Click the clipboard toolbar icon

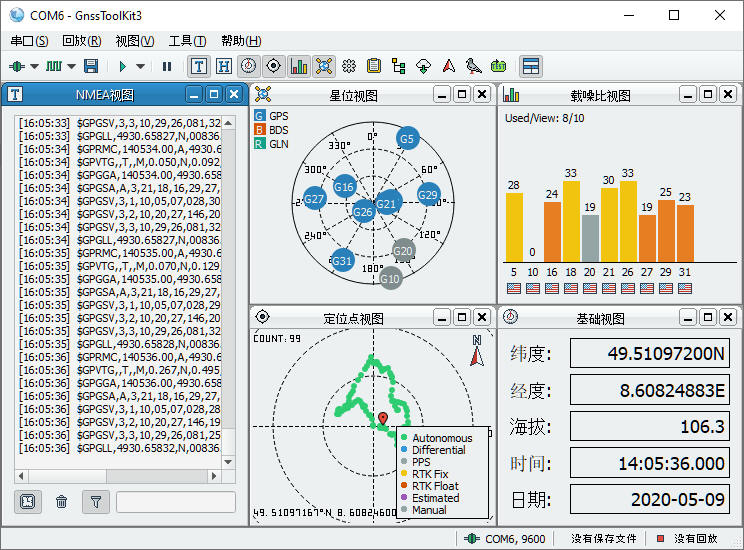tap(374, 66)
